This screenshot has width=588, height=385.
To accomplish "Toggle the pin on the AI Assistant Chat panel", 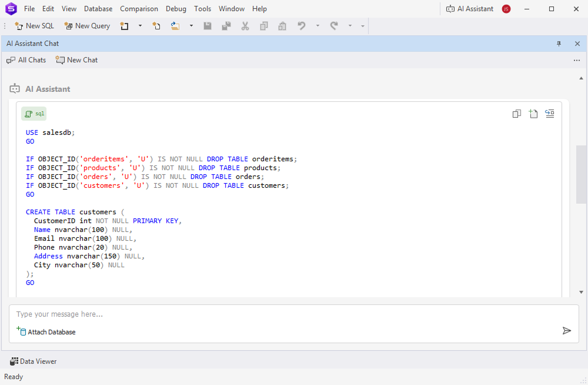I will pyautogui.click(x=559, y=44).
